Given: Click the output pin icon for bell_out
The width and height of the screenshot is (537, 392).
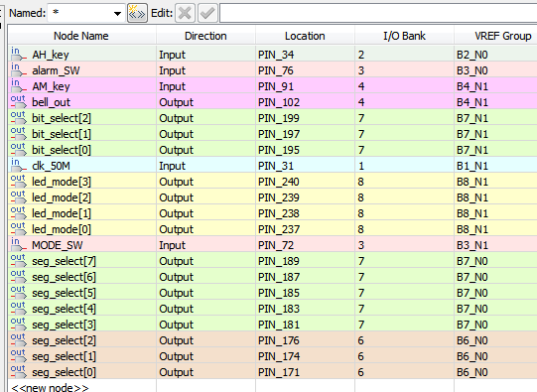Looking at the screenshot, I should click(19, 102).
